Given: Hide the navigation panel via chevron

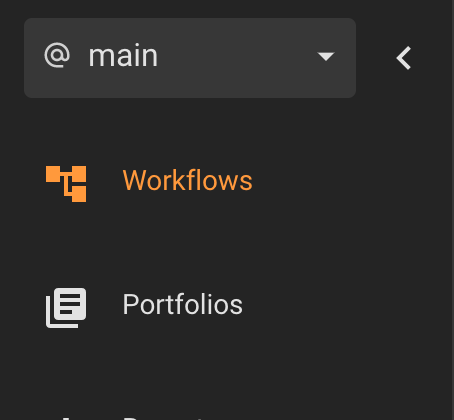Looking at the screenshot, I should click(404, 58).
